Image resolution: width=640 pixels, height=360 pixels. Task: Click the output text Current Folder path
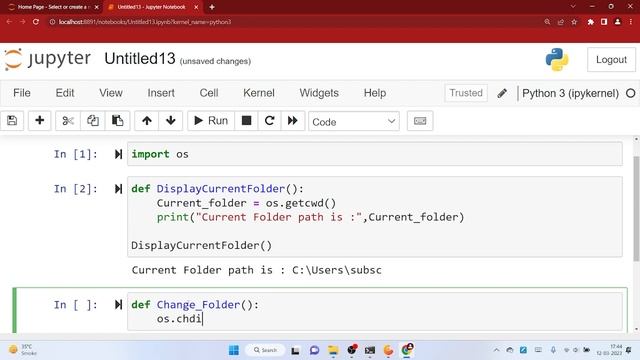256,270
